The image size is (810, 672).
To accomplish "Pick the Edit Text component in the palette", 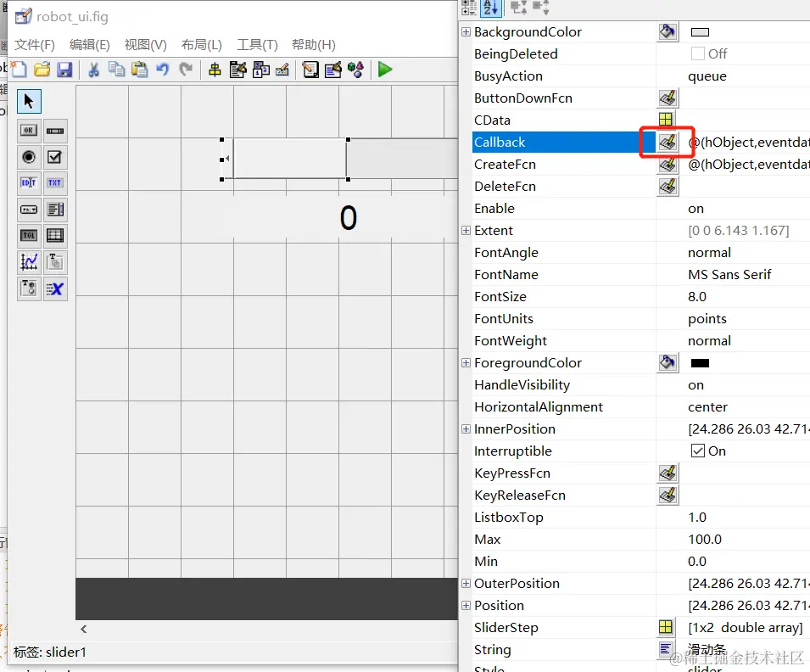I will (x=29, y=182).
